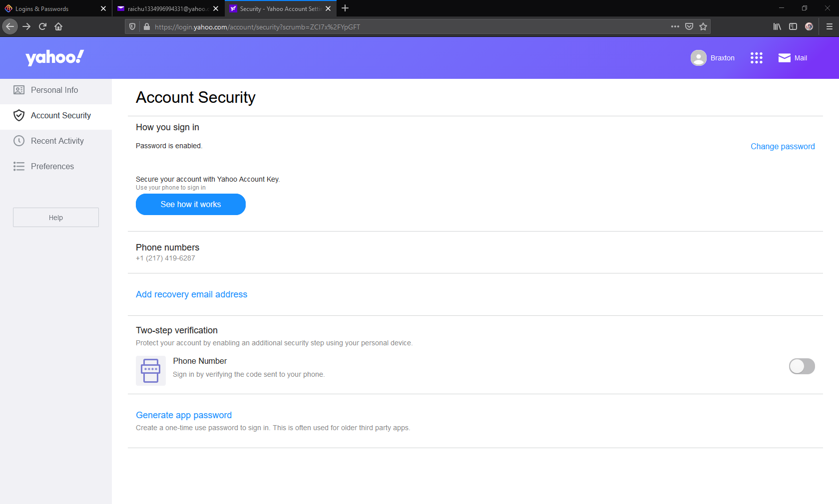The width and height of the screenshot is (839, 504).
Task: Open page actions three-dot menu
Action: coord(675,26)
